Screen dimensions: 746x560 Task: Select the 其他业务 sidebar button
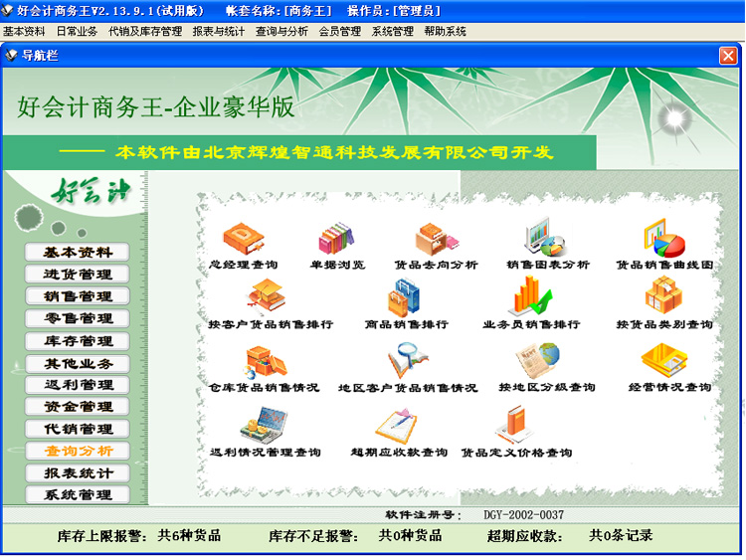(78, 363)
